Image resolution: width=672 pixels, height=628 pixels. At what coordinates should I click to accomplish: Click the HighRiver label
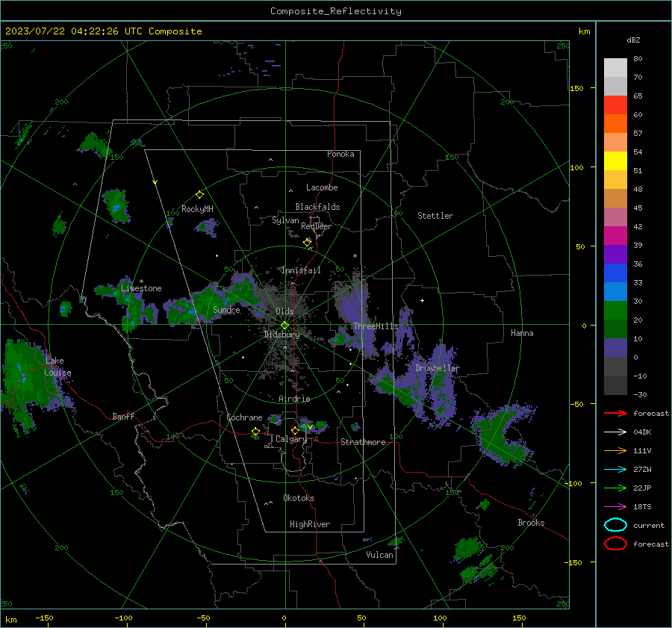[310, 524]
